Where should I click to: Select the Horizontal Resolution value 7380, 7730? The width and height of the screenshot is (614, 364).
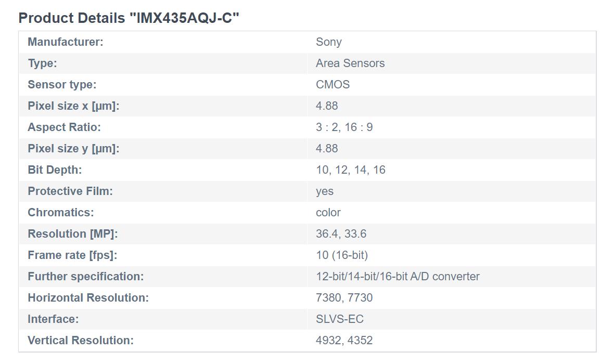point(344,298)
